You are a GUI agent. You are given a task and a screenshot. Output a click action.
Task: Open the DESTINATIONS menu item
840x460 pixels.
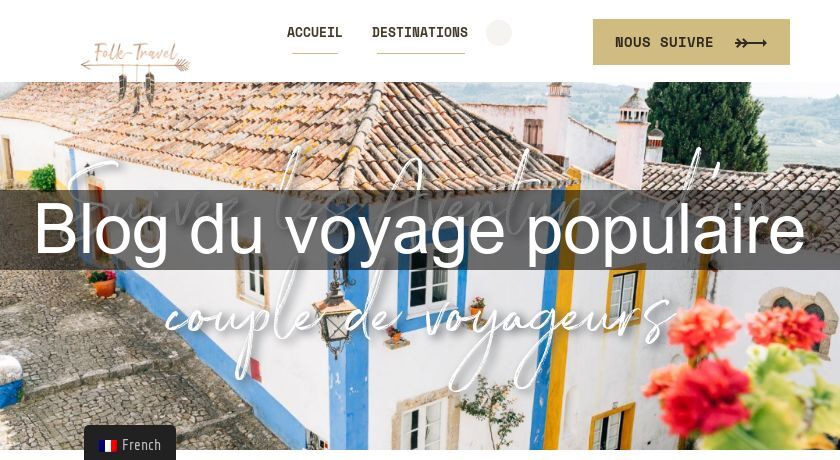[x=419, y=32]
